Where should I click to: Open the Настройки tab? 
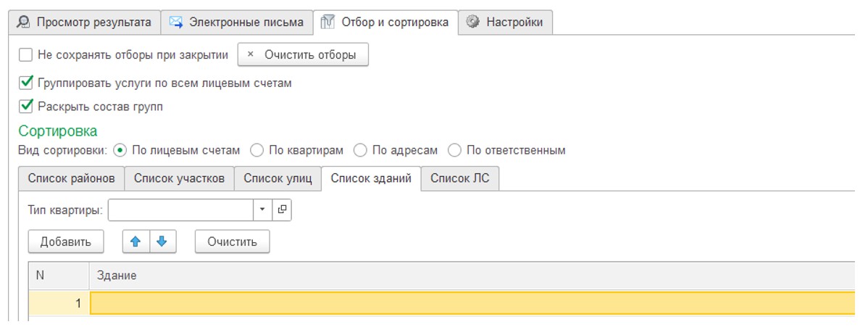coord(505,22)
